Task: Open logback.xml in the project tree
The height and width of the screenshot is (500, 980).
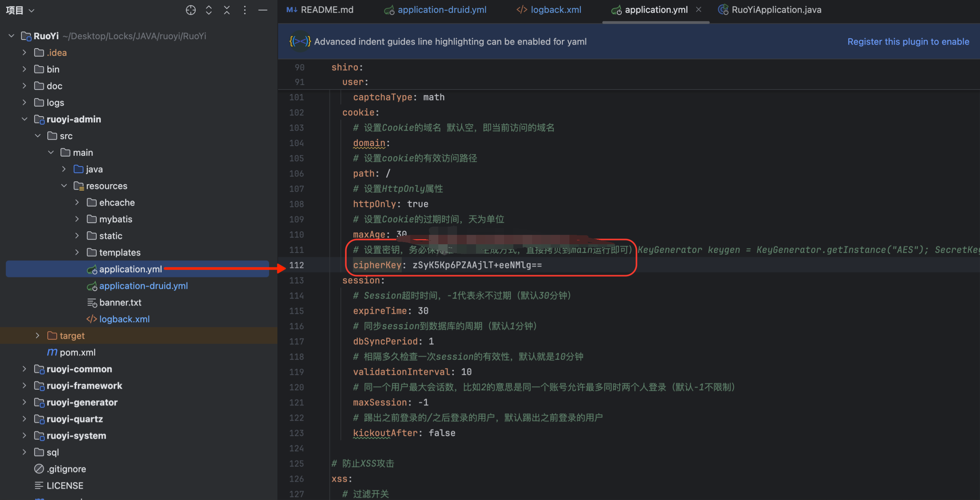Action: (124, 319)
